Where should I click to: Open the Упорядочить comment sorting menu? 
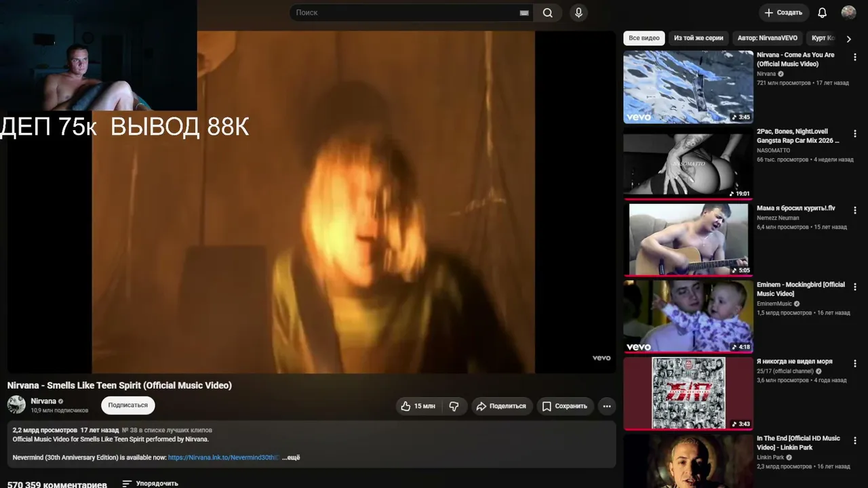[151, 484]
